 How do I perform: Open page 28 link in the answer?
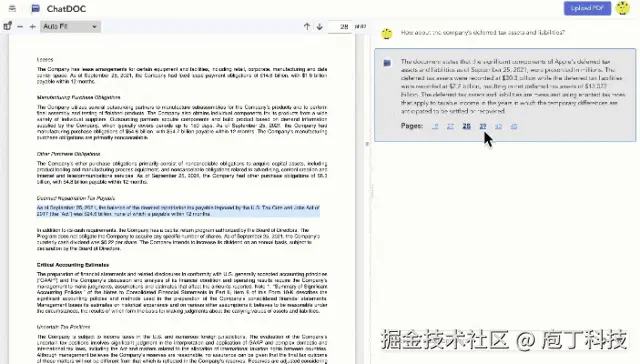tap(467, 126)
